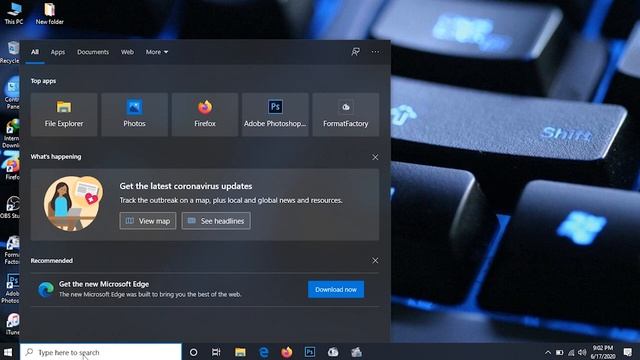Image resolution: width=640 pixels, height=360 pixels.
Task: Click the Download now Edge button
Action: [336, 289]
